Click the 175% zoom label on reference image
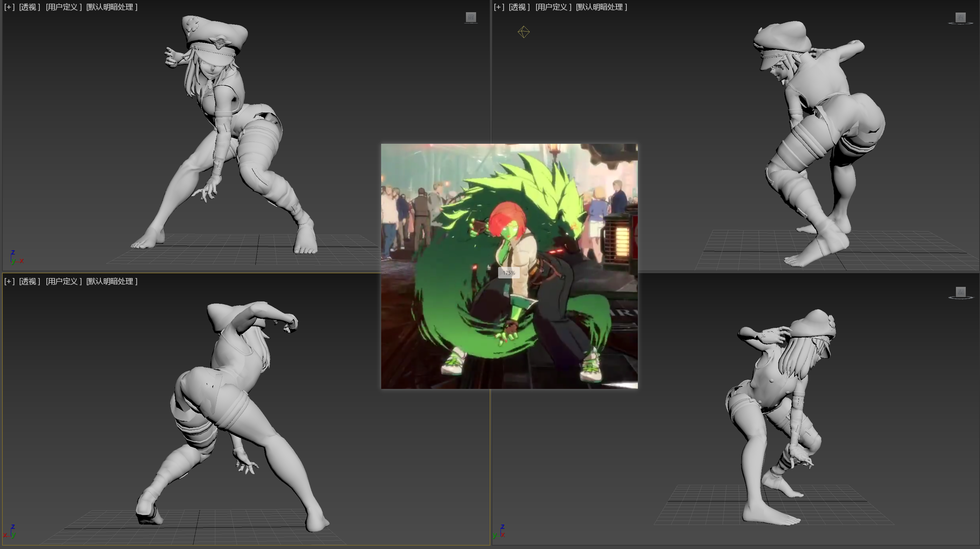 coord(509,273)
